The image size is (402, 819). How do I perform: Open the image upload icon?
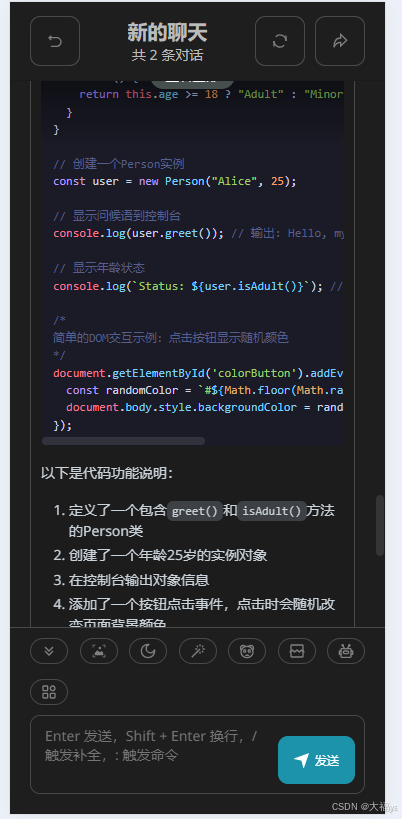click(98, 651)
